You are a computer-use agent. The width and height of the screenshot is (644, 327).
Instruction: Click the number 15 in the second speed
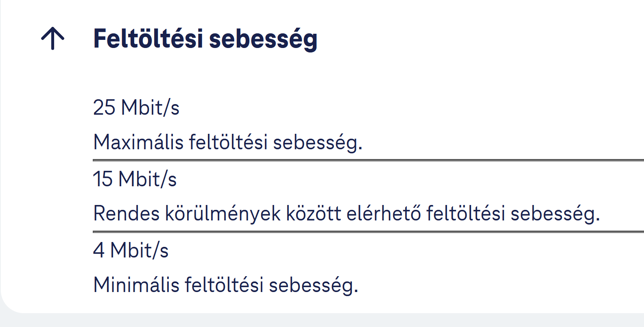103,179
